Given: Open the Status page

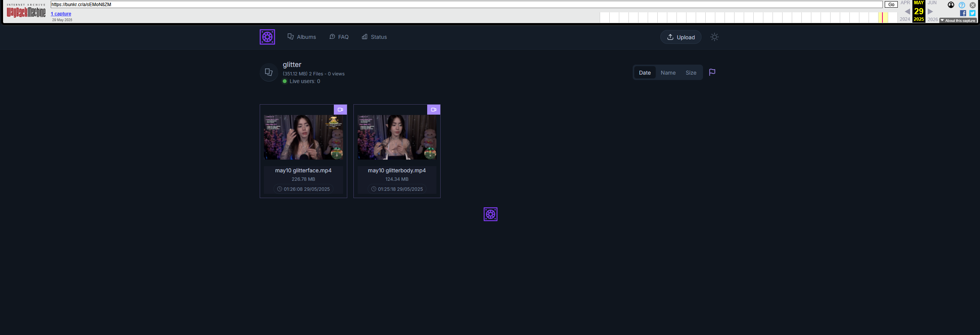Looking at the screenshot, I should coord(374,37).
